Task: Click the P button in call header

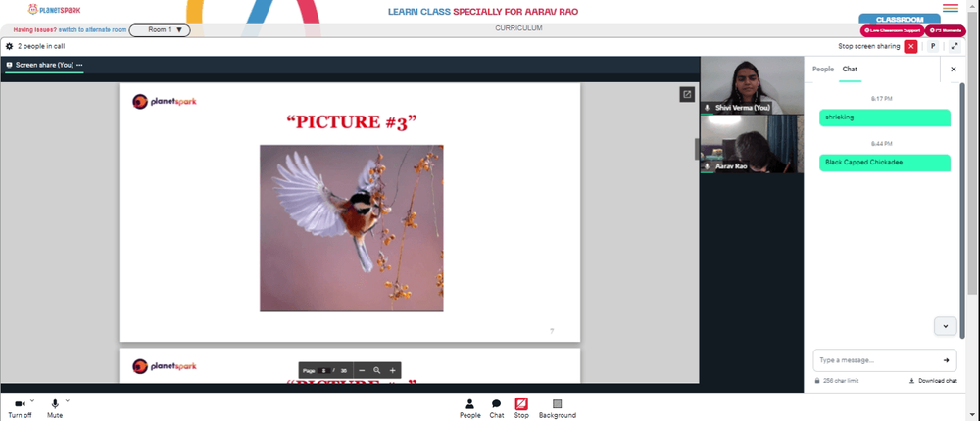Action: [933, 46]
